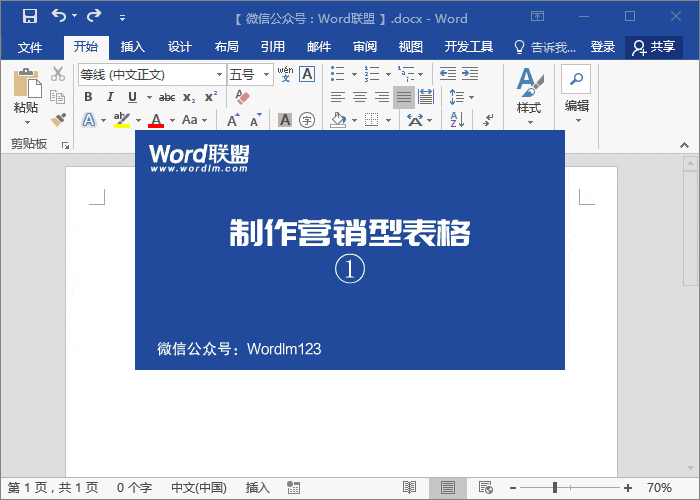Open underline style dropdown arrow
Viewport: 700px width, 500px height.
(x=149, y=97)
